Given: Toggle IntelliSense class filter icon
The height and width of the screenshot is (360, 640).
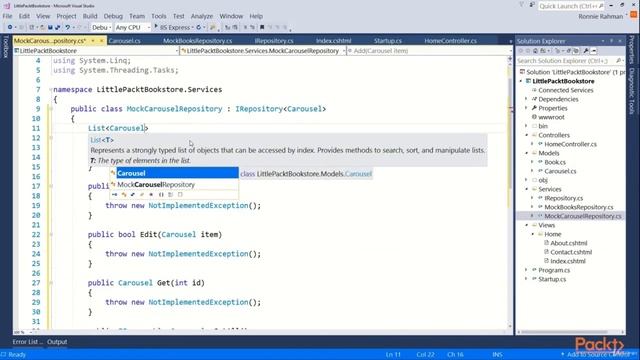Looking at the screenshot, I should [124, 195].
